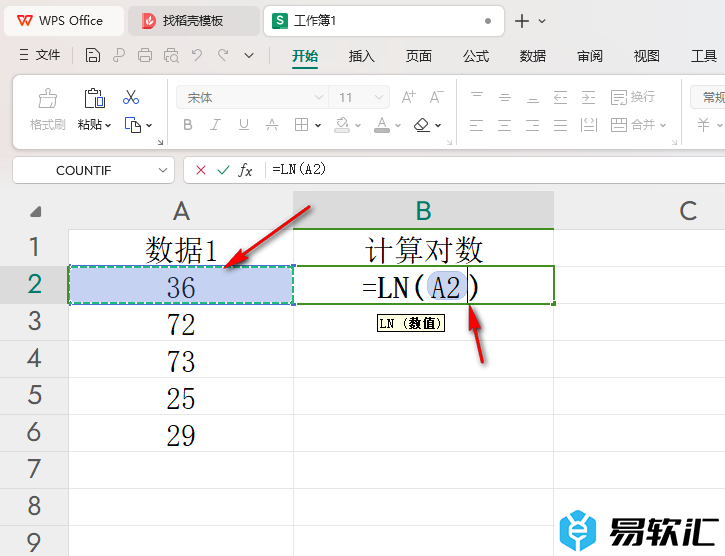Click the Undo arrow
Viewport: 725px width, 556px height.
tap(197, 56)
